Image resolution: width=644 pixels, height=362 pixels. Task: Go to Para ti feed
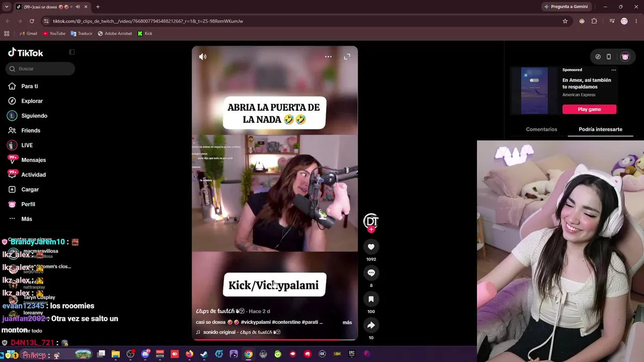click(30, 86)
